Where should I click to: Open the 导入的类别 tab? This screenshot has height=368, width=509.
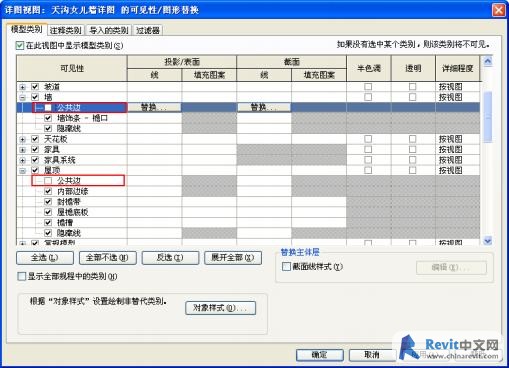[109, 31]
